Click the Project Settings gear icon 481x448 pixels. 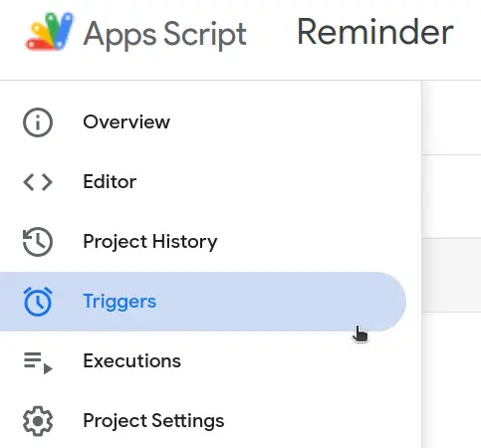38,421
